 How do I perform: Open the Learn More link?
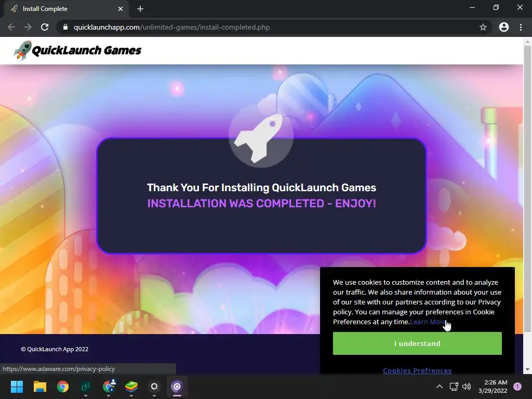tap(428, 322)
